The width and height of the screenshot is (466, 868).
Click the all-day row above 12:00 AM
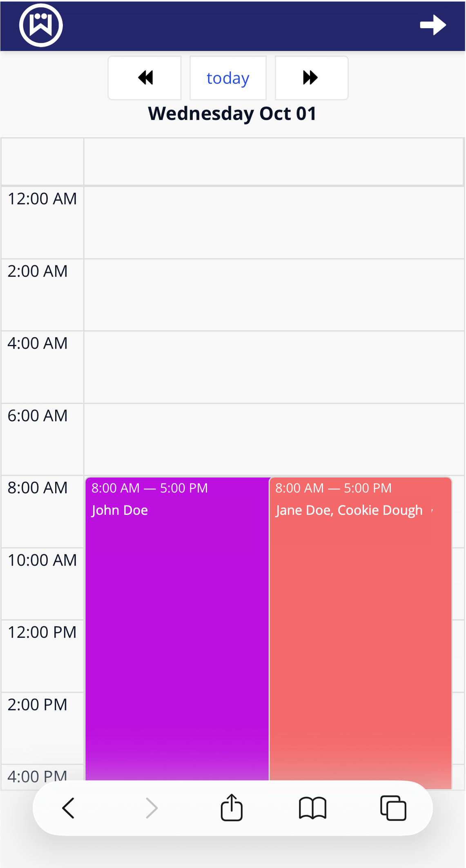(274, 162)
